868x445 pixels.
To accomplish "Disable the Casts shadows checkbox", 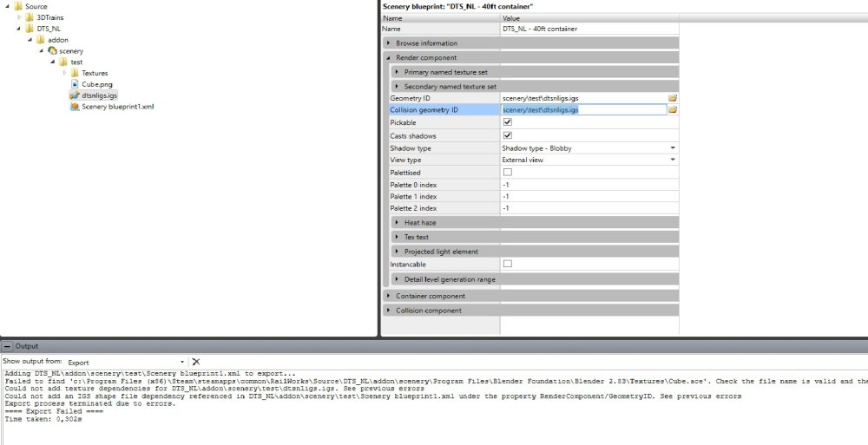I will point(508,135).
